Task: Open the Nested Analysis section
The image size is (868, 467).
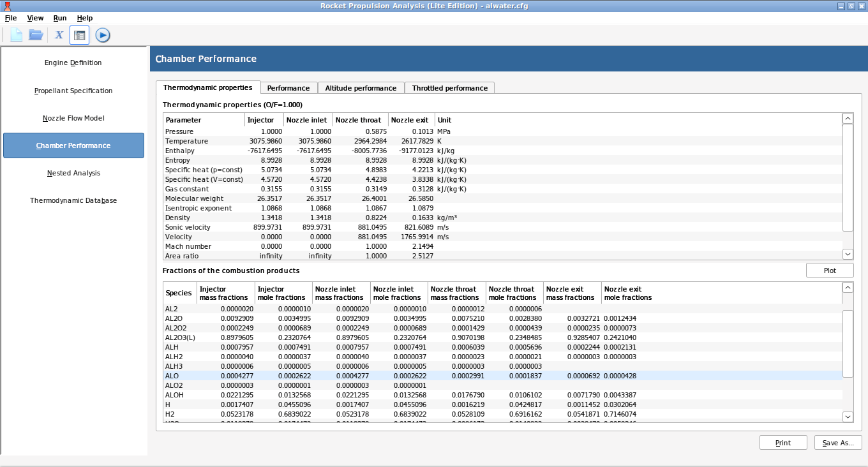Action: (73, 174)
